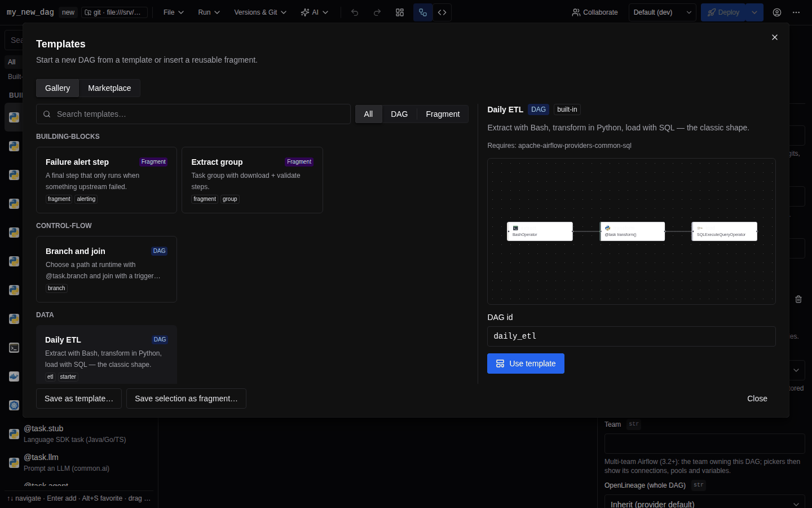The width and height of the screenshot is (812, 508).
Task: Click the Use template button
Action: (x=526, y=364)
